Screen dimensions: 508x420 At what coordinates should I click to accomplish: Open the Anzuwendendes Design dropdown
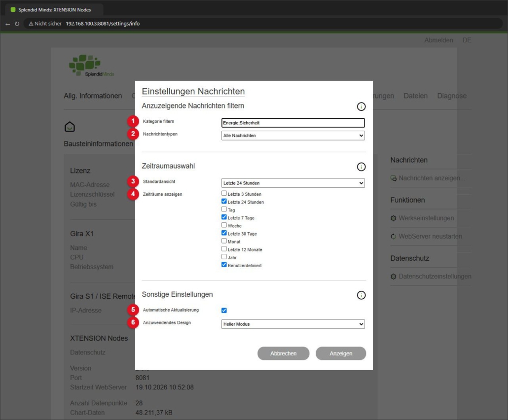pos(293,324)
